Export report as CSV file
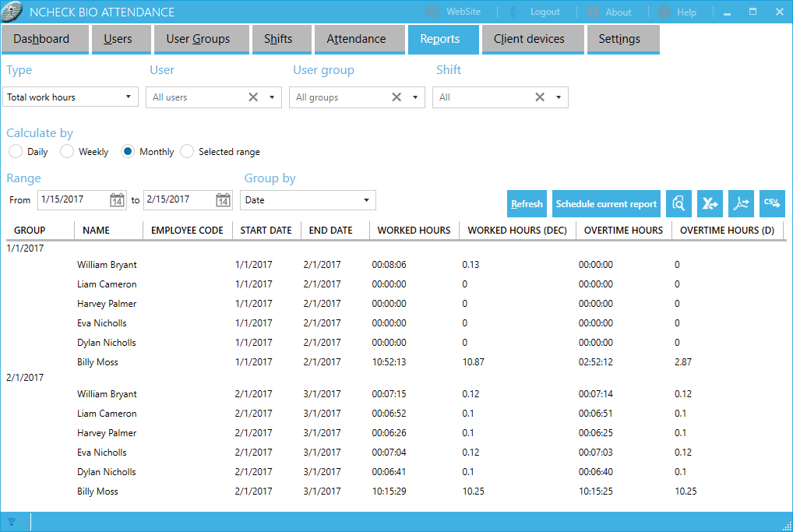This screenshot has width=793, height=532. tap(772, 204)
